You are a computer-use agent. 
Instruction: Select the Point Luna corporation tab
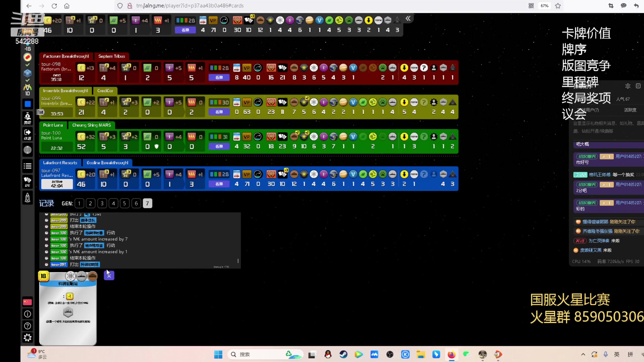(53, 125)
